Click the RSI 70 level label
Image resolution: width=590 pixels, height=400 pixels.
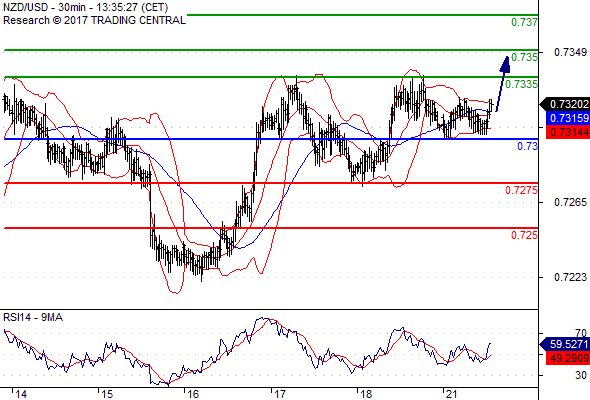(x=581, y=333)
